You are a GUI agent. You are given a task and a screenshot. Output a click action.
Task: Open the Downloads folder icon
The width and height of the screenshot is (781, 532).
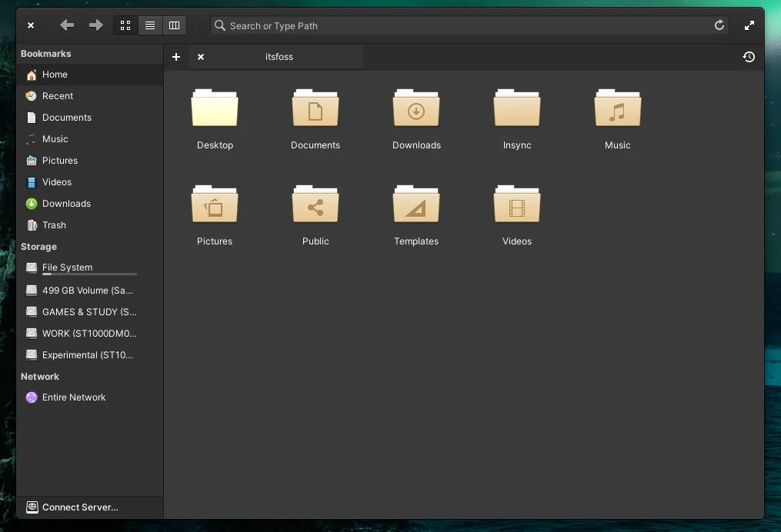click(x=416, y=108)
